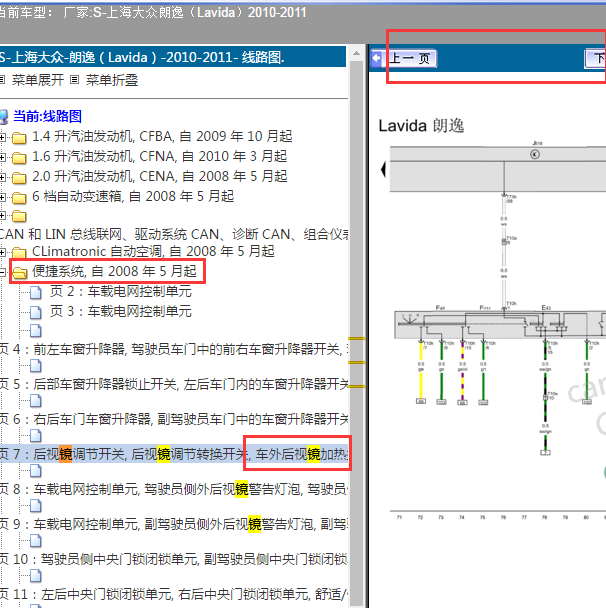Click page icon above 页 10 entry
The height and width of the screenshot is (608, 606).
point(36,541)
